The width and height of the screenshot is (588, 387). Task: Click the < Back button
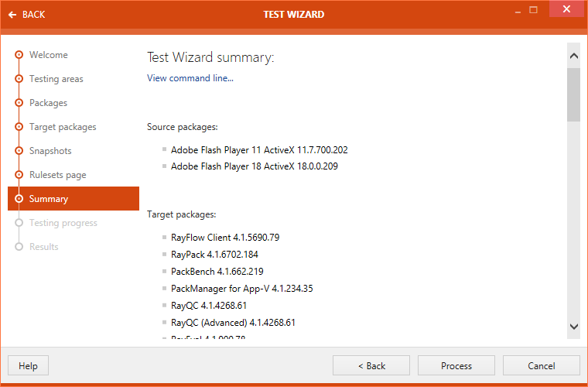tap(371, 365)
